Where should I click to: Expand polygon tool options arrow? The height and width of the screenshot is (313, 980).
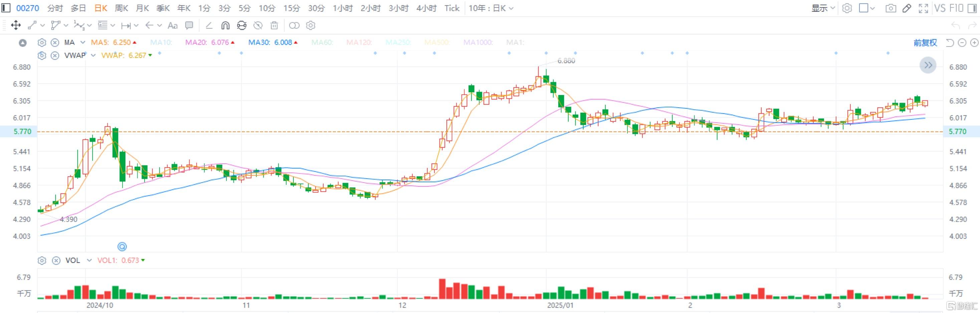coord(66,25)
